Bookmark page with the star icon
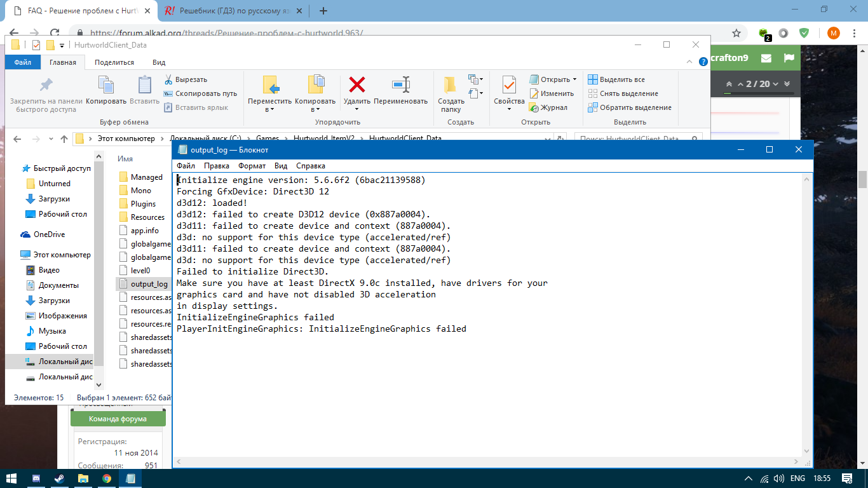 [x=736, y=33]
